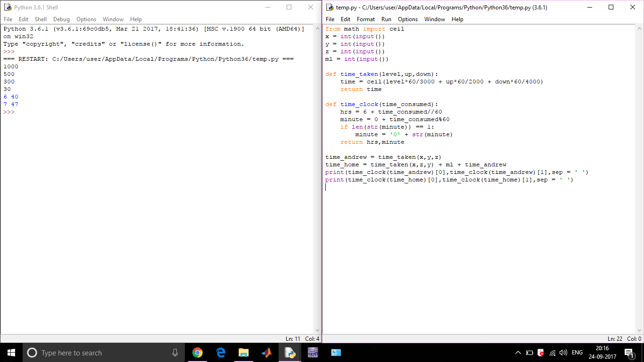Open Window menu in Python Shell window

[x=113, y=19]
